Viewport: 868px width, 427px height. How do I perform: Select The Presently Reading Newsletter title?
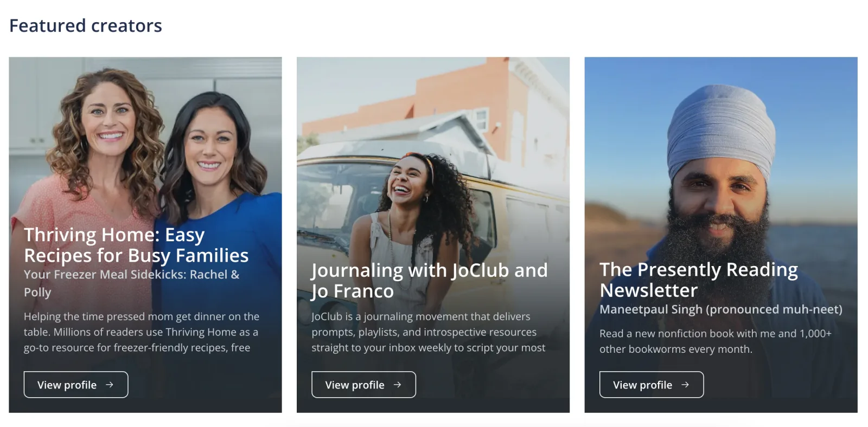(698, 280)
